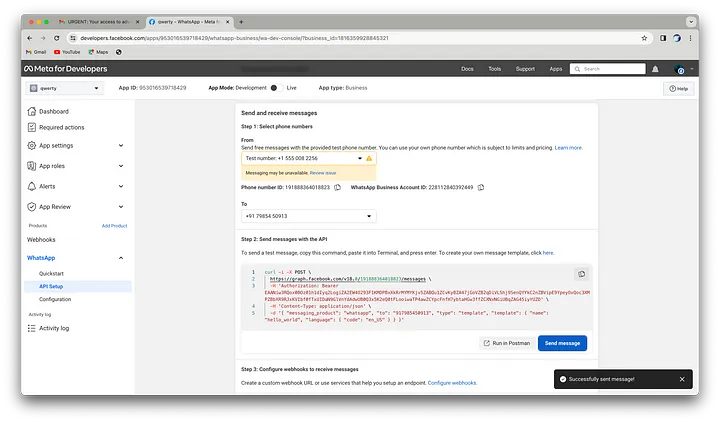This screenshot has width=720, height=423.
Task: Click the App roles badge icon
Action: (32, 166)
